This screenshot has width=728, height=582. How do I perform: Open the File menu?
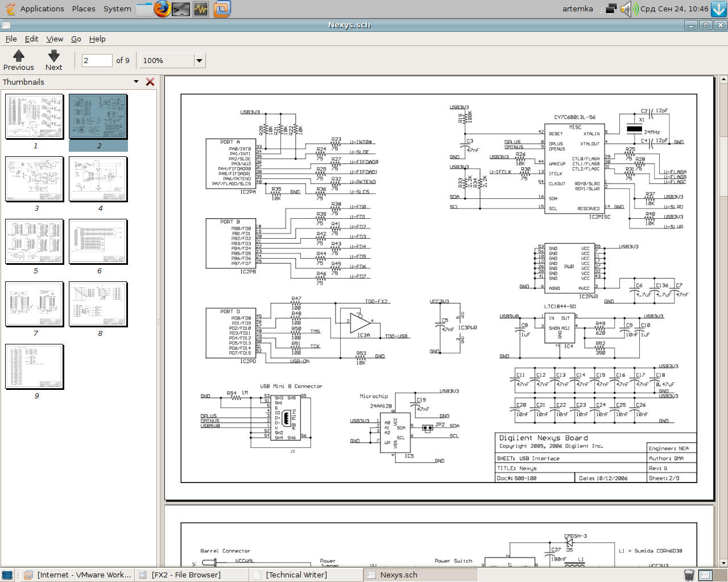coord(11,39)
